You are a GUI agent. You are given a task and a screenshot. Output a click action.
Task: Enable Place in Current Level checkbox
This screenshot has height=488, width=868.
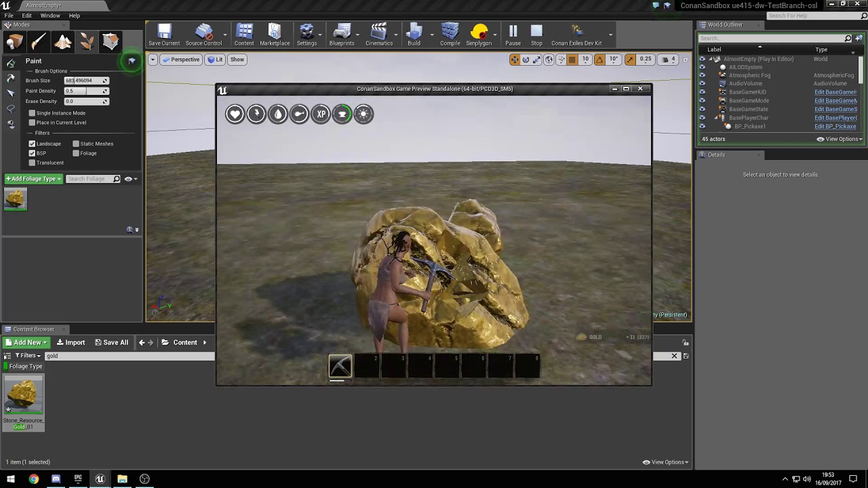coord(32,123)
